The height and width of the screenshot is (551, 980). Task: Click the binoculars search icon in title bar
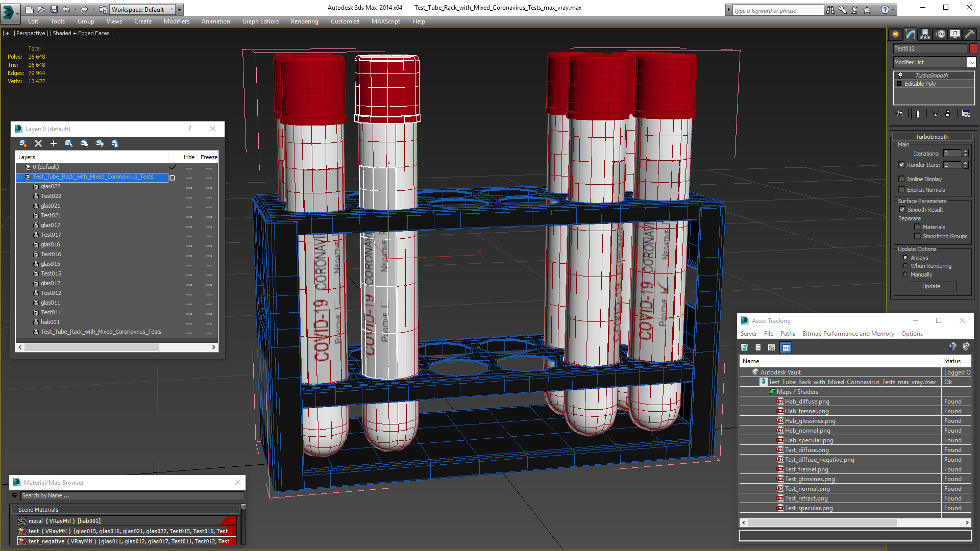coord(830,10)
